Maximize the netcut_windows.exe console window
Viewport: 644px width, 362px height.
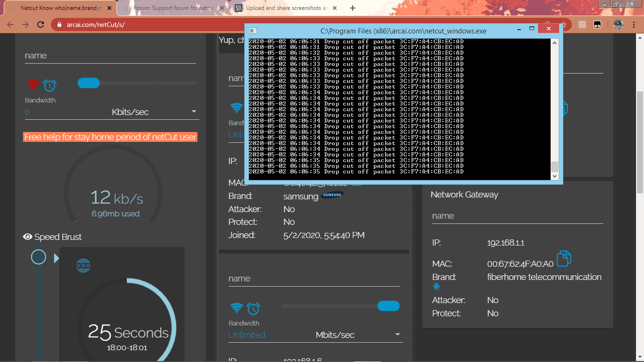click(x=531, y=29)
